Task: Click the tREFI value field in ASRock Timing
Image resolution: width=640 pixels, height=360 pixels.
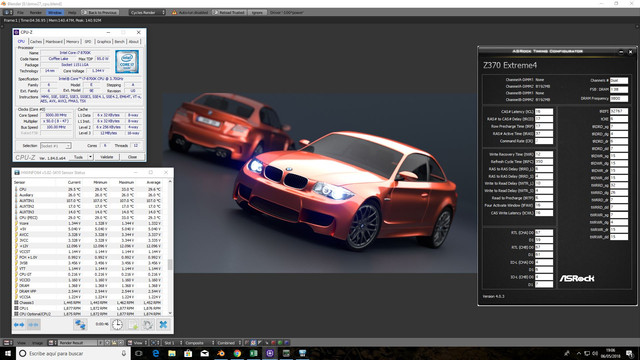Action: click(x=619, y=111)
